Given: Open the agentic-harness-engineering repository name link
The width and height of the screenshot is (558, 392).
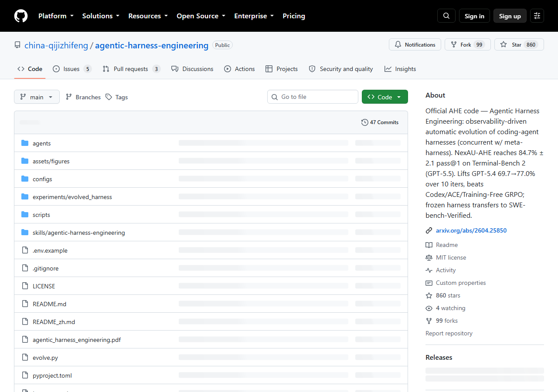Looking at the screenshot, I should [152, 45].
